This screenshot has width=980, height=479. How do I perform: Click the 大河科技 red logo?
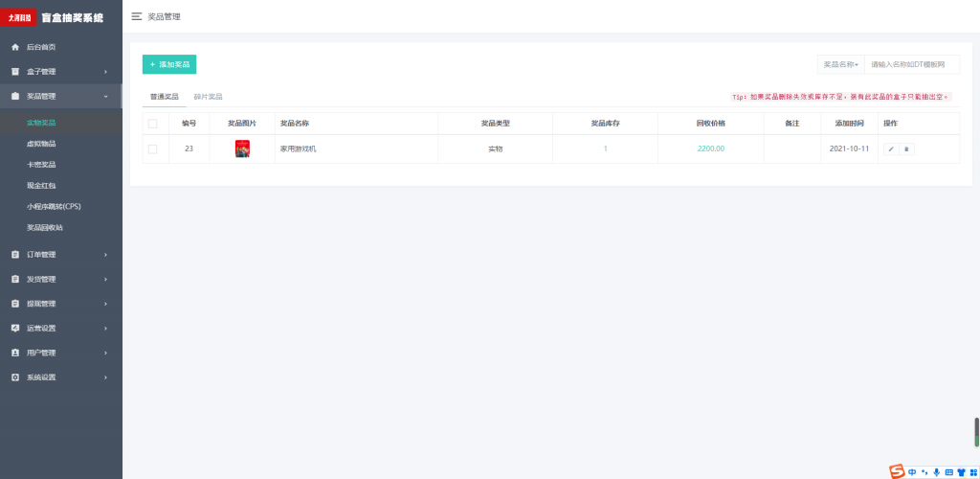19,17
